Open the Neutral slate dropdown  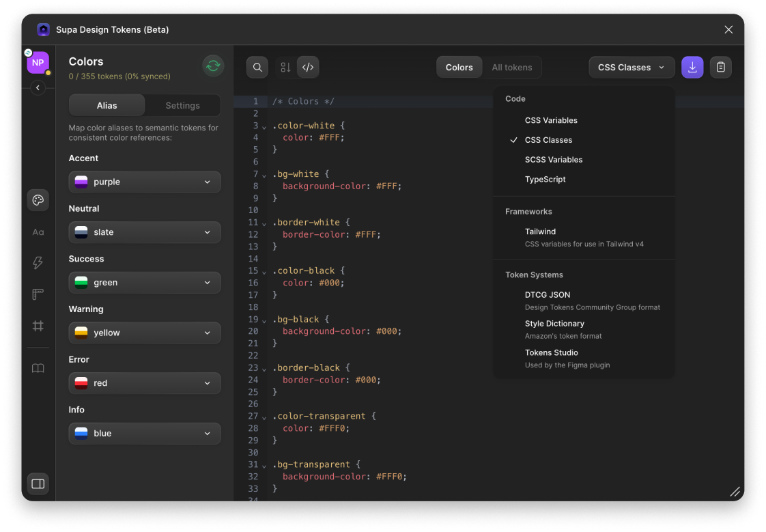(145, 232)
